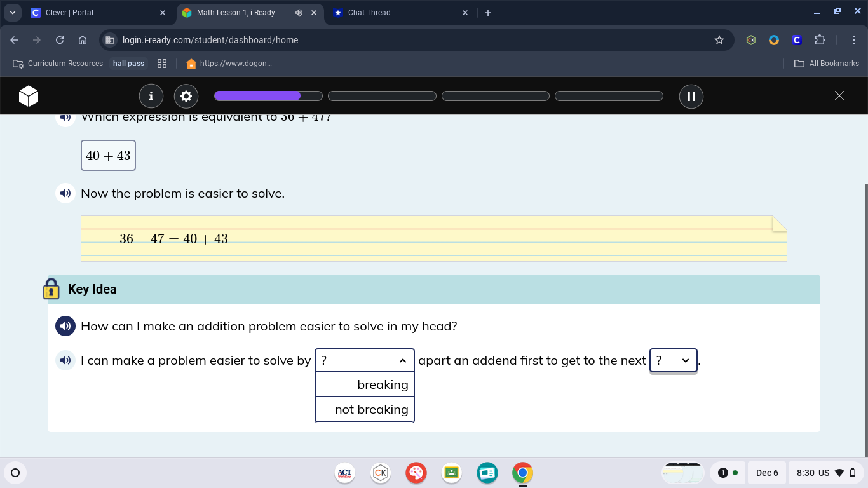
Task: Launch ACT WorkKeys from the shelf
Action: [x=344, y=473]
